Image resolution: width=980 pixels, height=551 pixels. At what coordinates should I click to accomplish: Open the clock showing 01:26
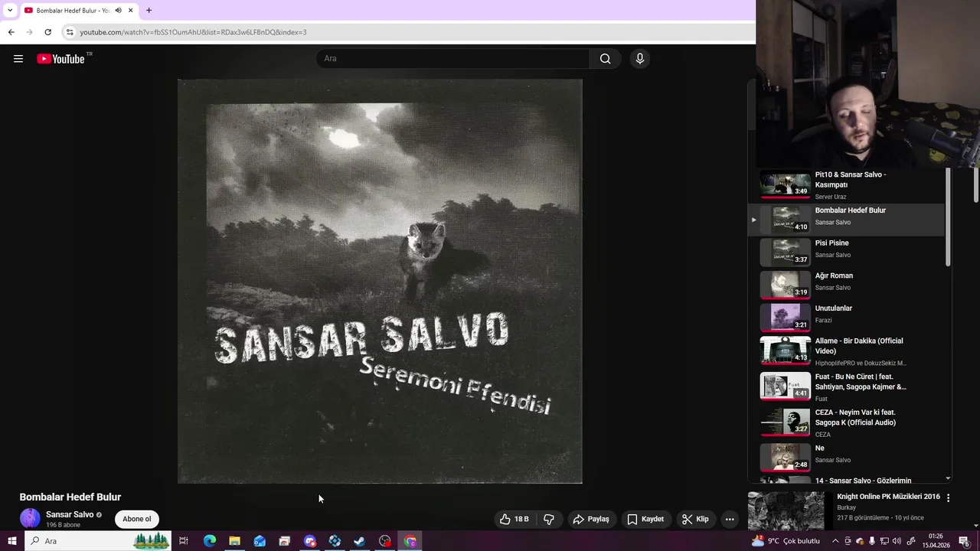coord(935,541)
